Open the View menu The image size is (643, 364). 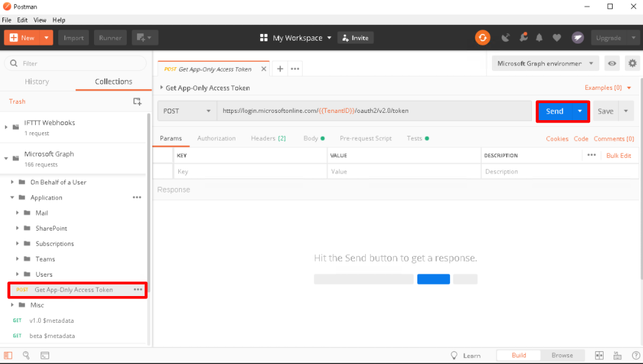tap(39, 19)
